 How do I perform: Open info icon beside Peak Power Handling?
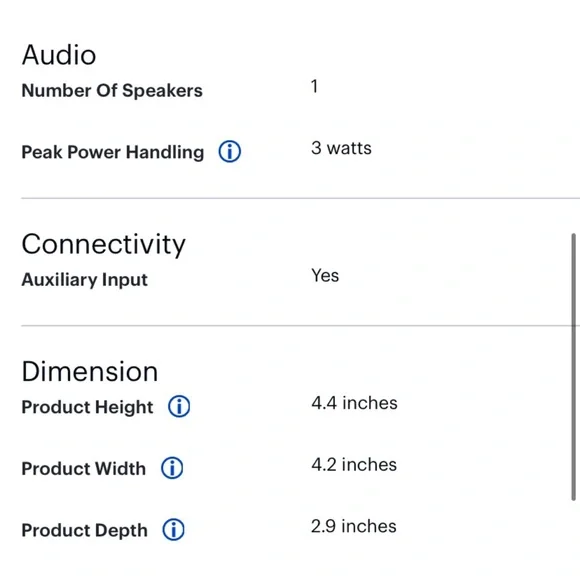(229, 151)
